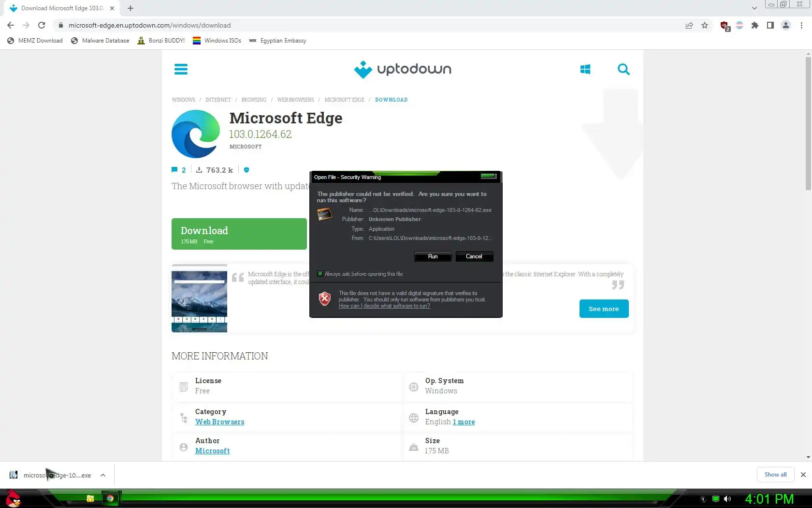Screen dimensions: 812x508
Task: Toggle Always ask before opening this file
Action: tap(320, 274)
